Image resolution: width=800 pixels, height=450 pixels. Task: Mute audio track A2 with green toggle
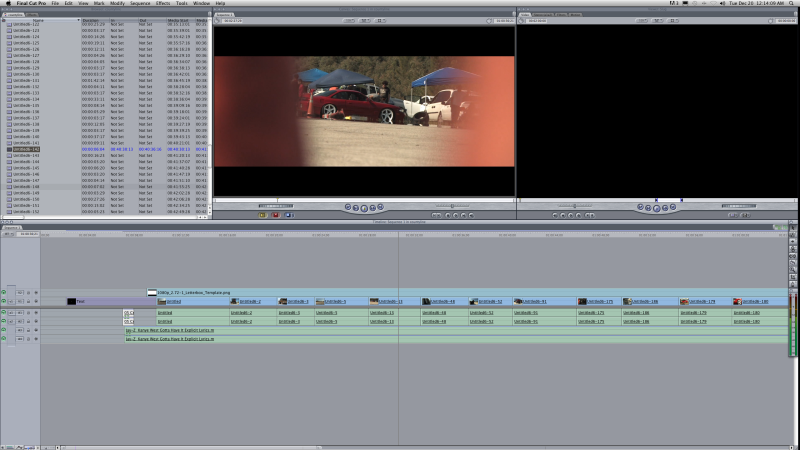tap(4, 321)
